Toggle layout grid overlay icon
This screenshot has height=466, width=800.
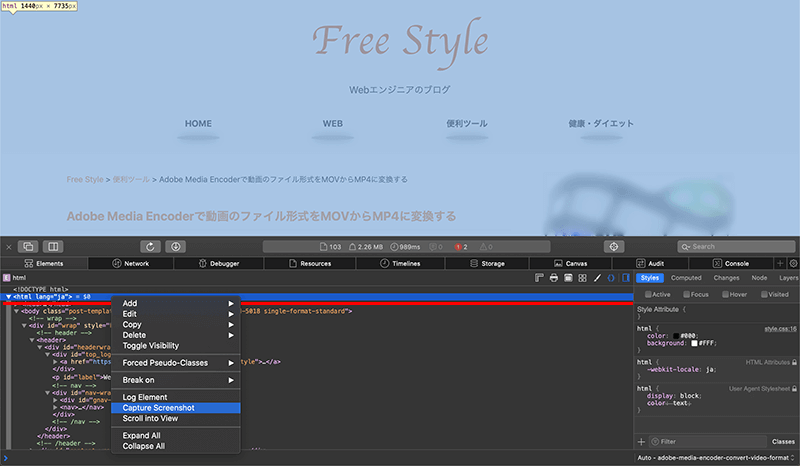[x=582, y=278]
